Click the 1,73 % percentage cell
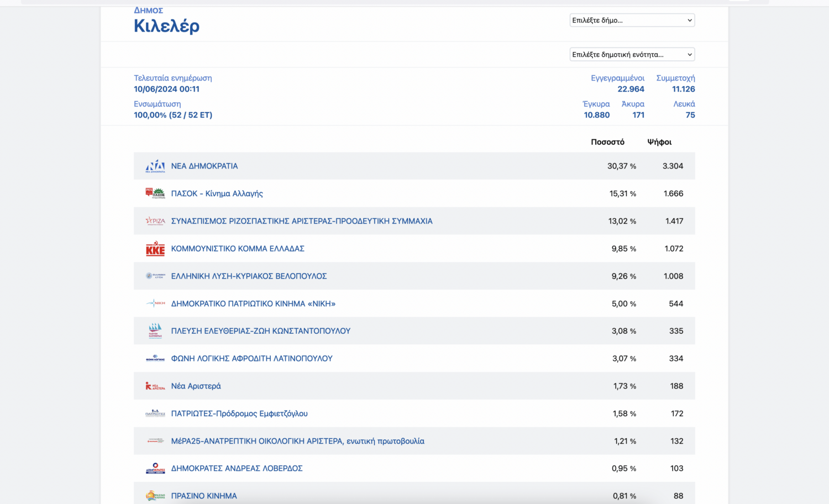Screen dimensions: 829x504 click(x=625, y=386)
